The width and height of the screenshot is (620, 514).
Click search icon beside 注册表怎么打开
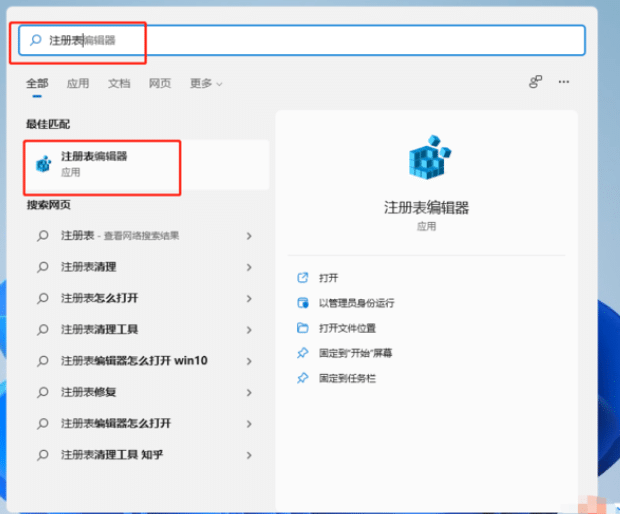click(43, 299)
